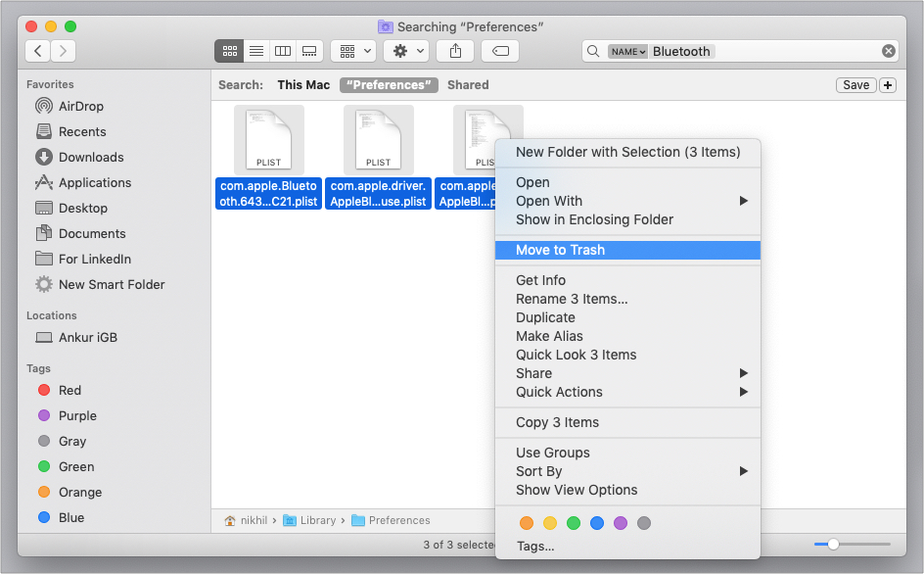Screen dimensions: 924x574
Task: Choose Make Alias
Action: click(627, 336)
